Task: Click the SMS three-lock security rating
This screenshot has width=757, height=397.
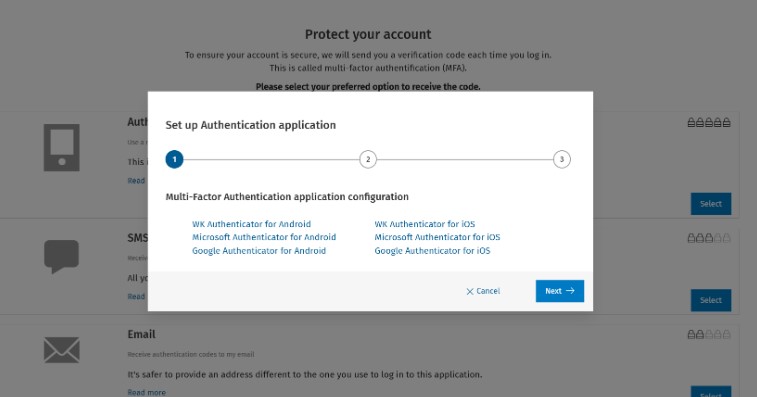Action: [x=709, y=238]
